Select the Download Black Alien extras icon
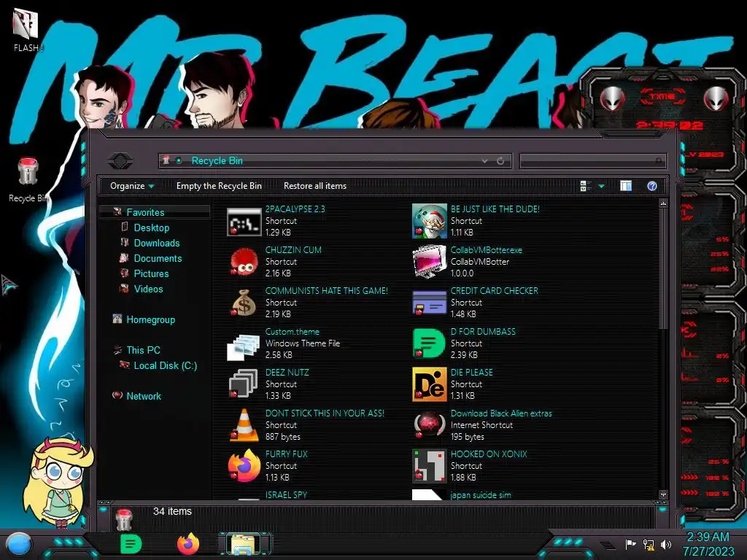This screenshot has width=747, height=560. 429,425
